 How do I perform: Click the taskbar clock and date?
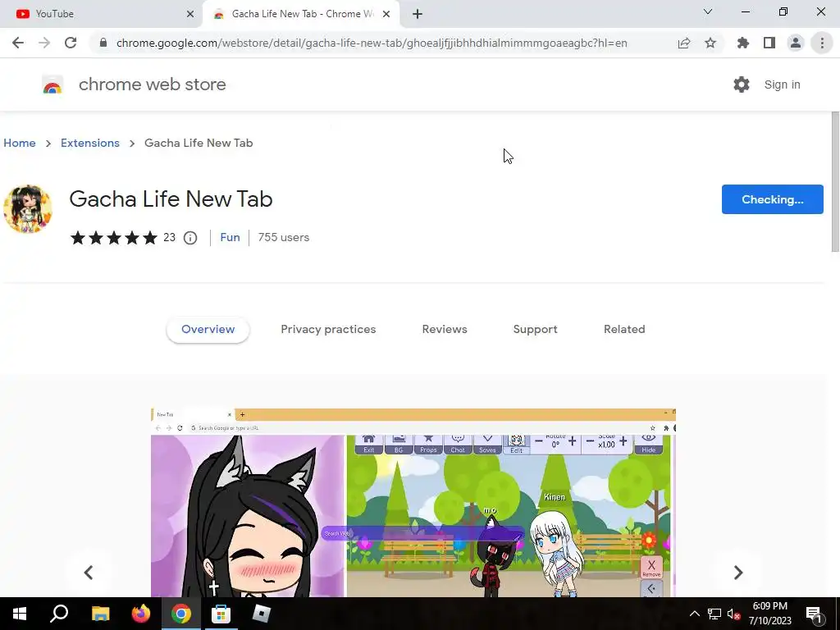769,614
